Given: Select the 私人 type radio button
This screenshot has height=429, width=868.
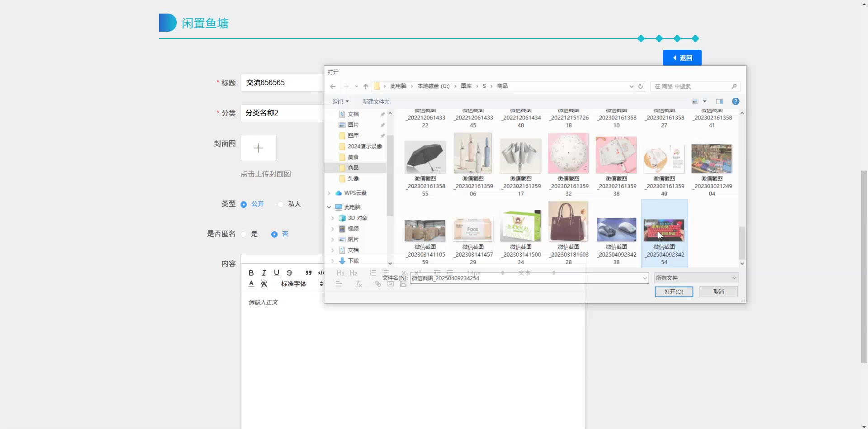Looking at the screenshot, I should [x=281, y=205].
